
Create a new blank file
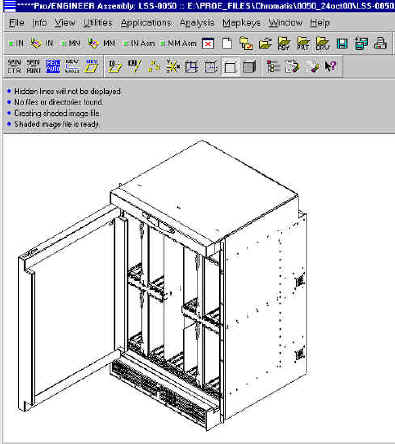click(227, 44)
